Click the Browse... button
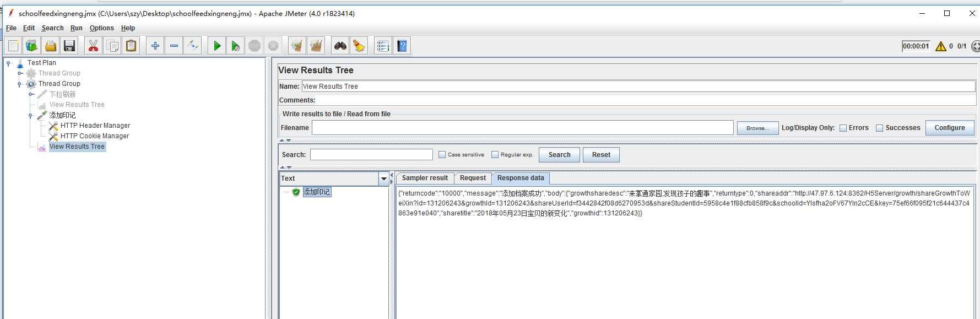The height and width of the screenshot is (319, 980). point(757,128)
